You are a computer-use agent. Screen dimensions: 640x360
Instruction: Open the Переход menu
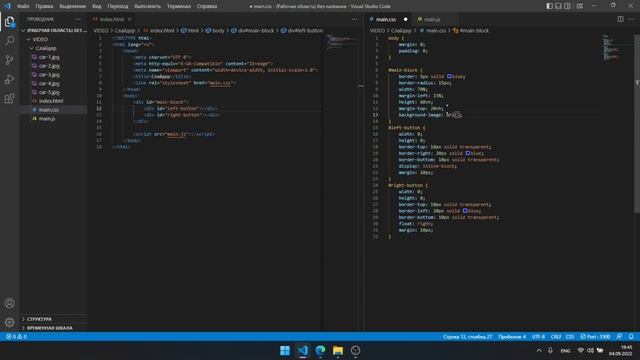click(x=118, y=6)
